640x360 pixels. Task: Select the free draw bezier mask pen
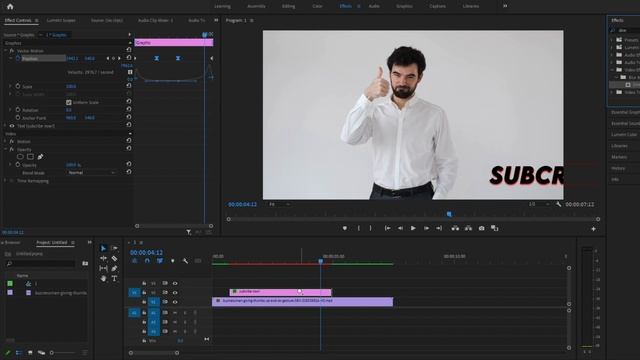40,157
